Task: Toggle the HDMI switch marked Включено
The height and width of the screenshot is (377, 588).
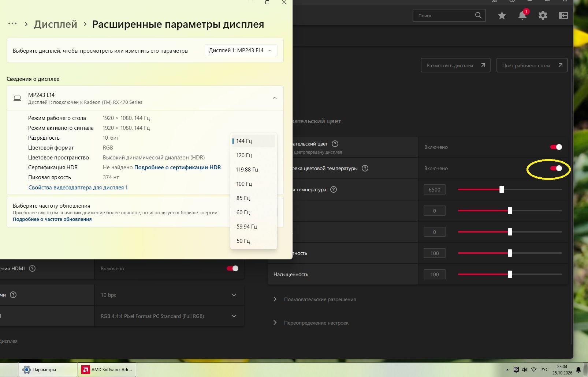Action: point(232,268)
